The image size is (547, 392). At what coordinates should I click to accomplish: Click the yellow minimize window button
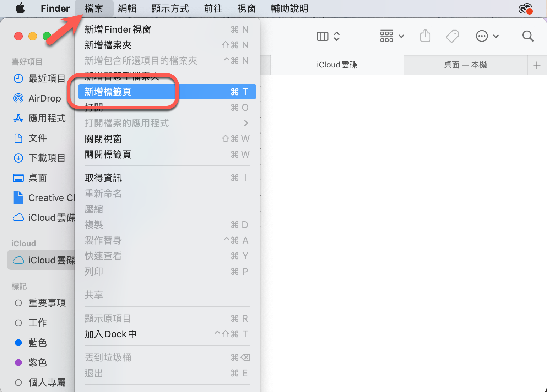33,36
